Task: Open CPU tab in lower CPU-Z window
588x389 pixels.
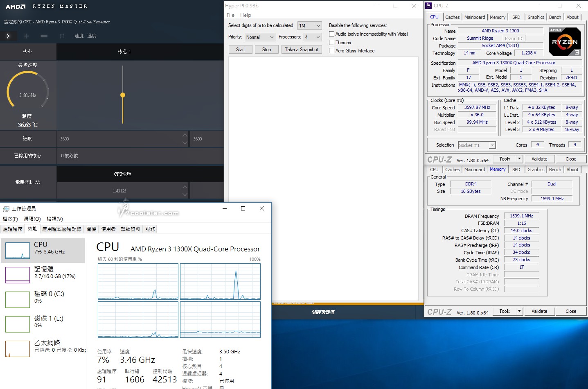Action: [434, 170]
